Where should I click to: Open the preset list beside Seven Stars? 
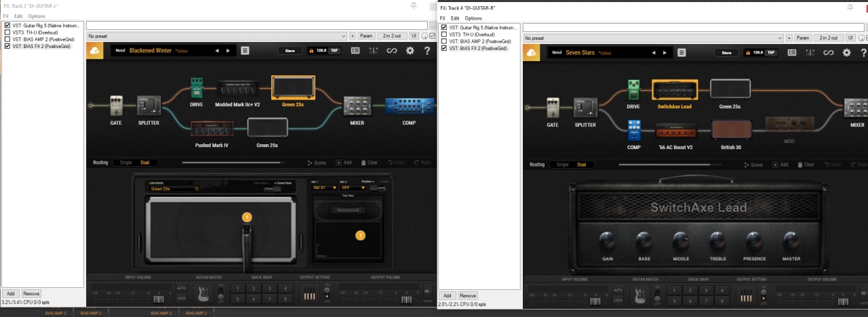tap(682, 52)
